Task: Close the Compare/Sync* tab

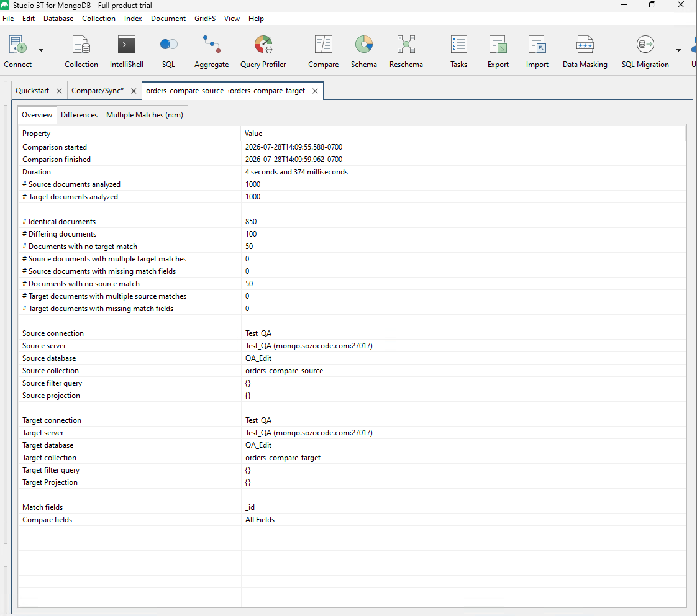Action: [134, 91]
